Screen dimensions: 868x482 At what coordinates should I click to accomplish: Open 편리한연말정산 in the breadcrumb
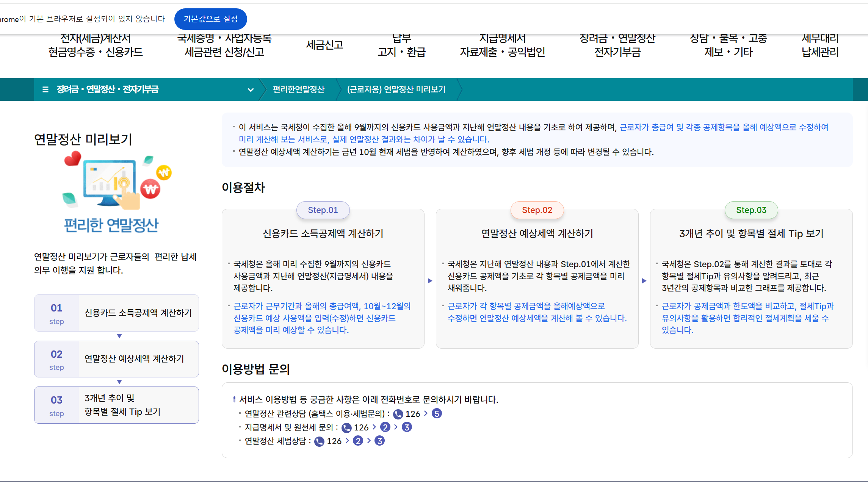point(298,90)
